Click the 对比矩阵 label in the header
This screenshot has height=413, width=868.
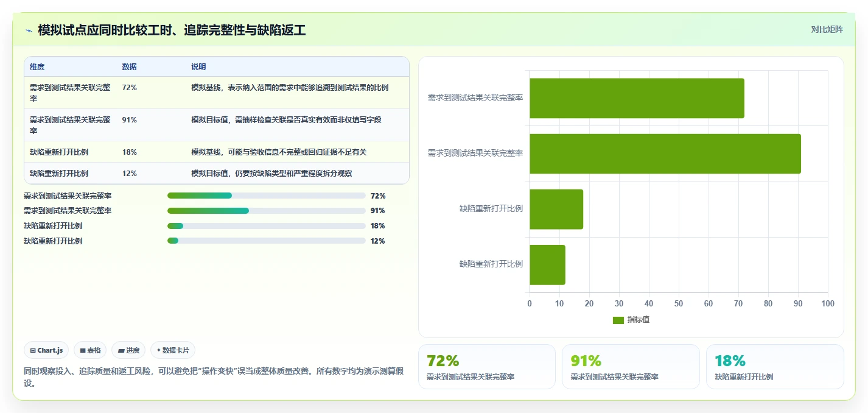827,29
